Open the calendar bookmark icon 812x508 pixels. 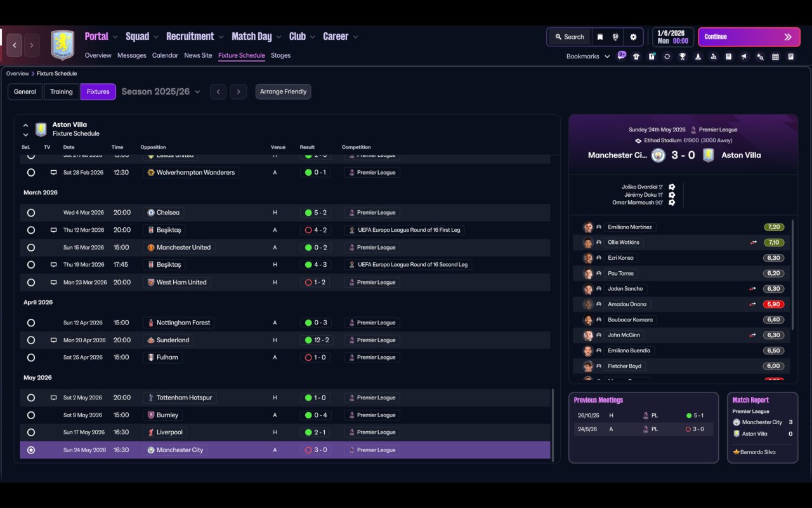pyautogui.click(x=775, y=57)
